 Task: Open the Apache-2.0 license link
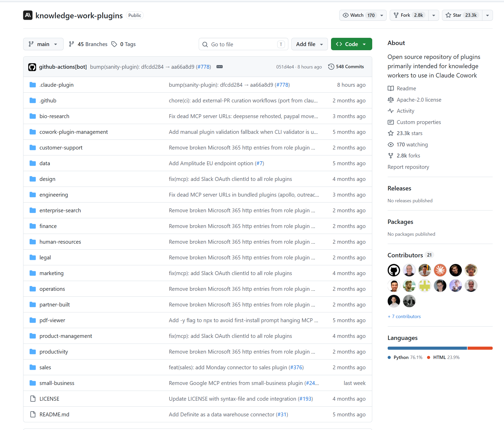pyautogui.click(x=419, y=100)
